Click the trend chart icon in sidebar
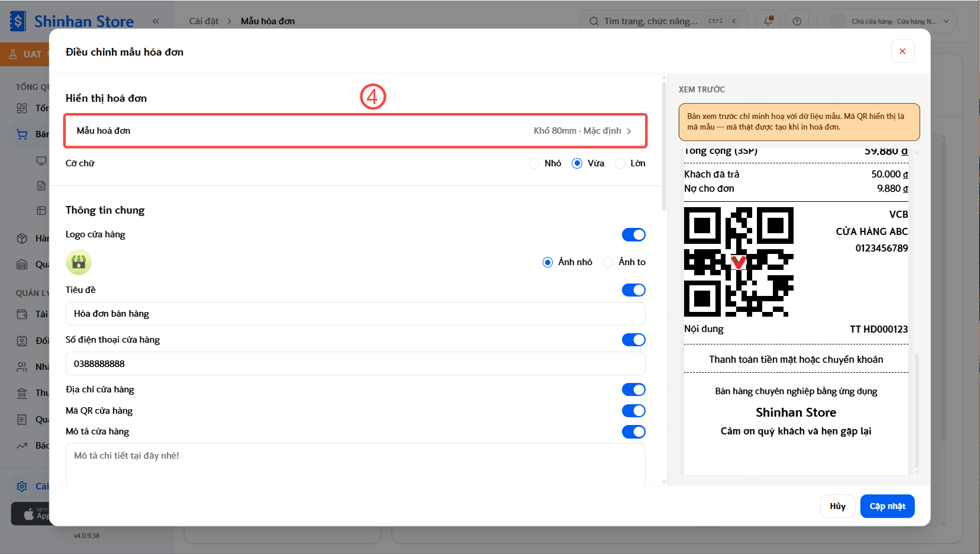This screenshot has height=554, width=980. coord(22,446)
